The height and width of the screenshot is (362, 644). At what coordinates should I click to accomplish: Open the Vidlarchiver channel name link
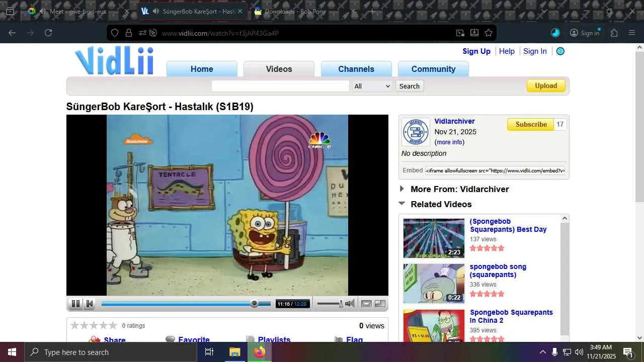[x=455, y=121]
